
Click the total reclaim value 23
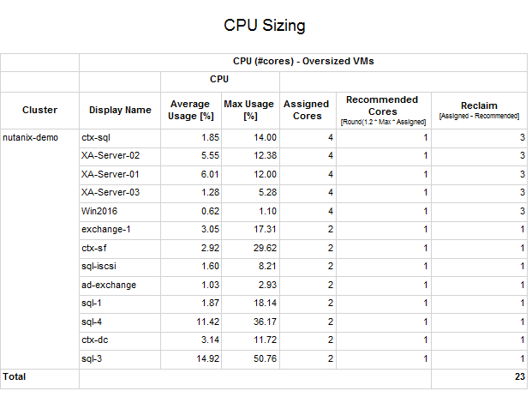518,376
